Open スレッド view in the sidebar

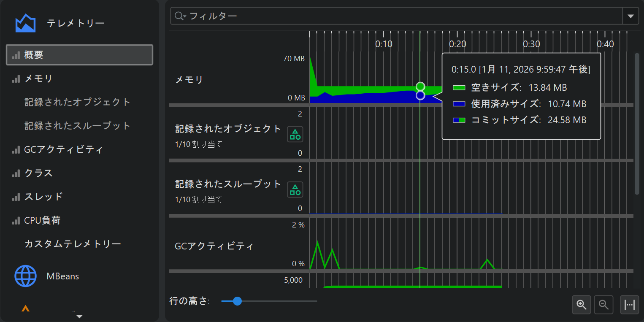point(79,197)
